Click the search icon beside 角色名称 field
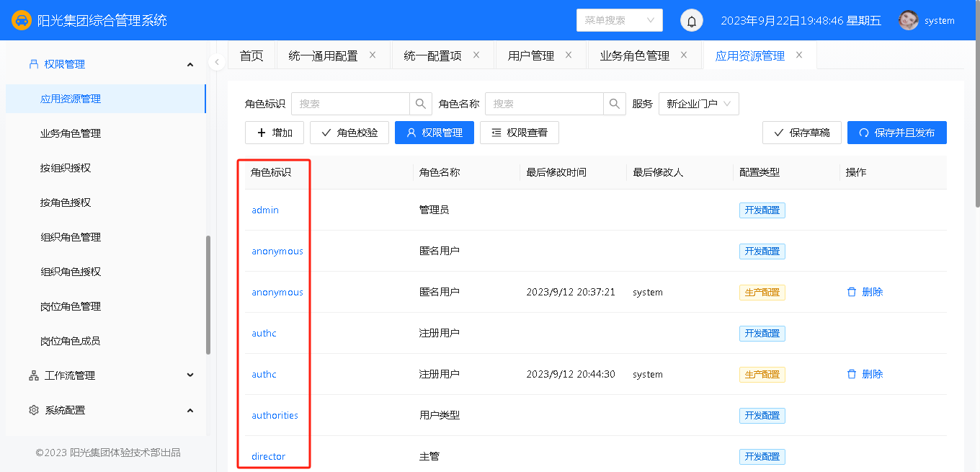This screenshot has height=472, width=980. (x=614, y=104)
